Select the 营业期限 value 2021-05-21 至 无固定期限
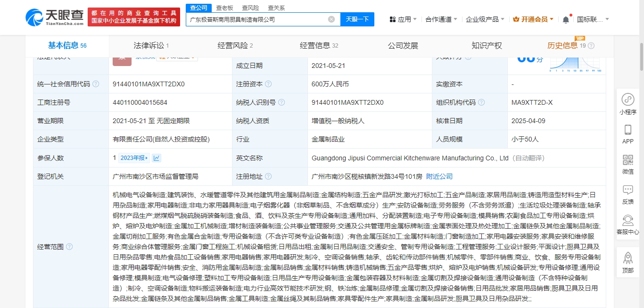 151,121
